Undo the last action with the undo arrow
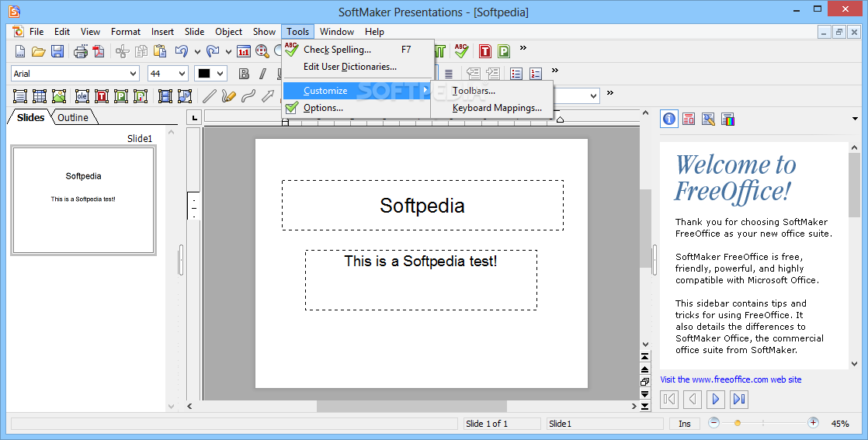Viewport: 868px width, 440px height. tap(182, 51)
